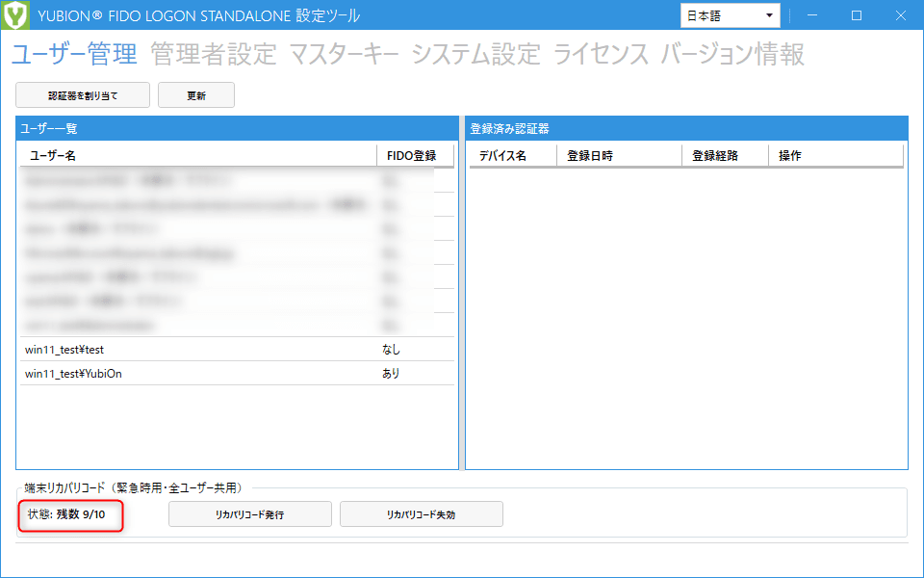Sort by FIDO登録 column header

416,156
